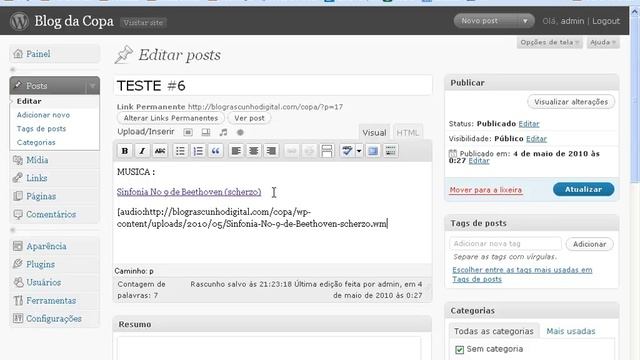Insert the More tag

[x=327, y=151]
